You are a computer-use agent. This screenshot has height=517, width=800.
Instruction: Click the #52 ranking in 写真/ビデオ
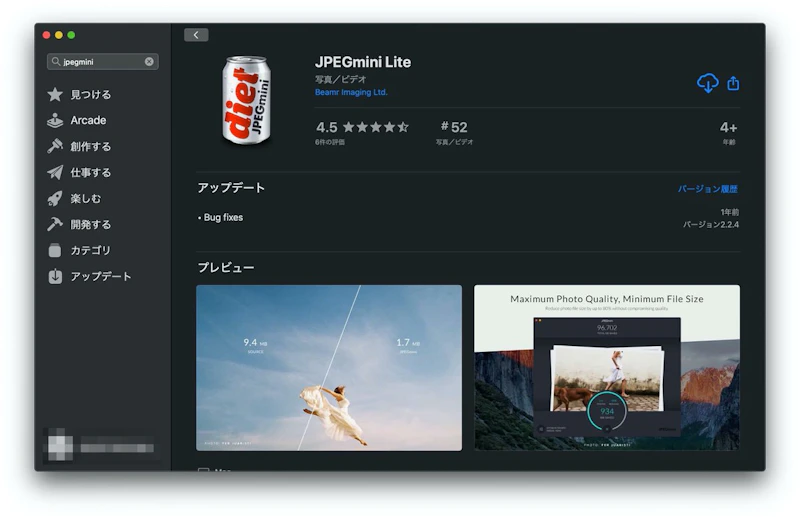point(454,127)
